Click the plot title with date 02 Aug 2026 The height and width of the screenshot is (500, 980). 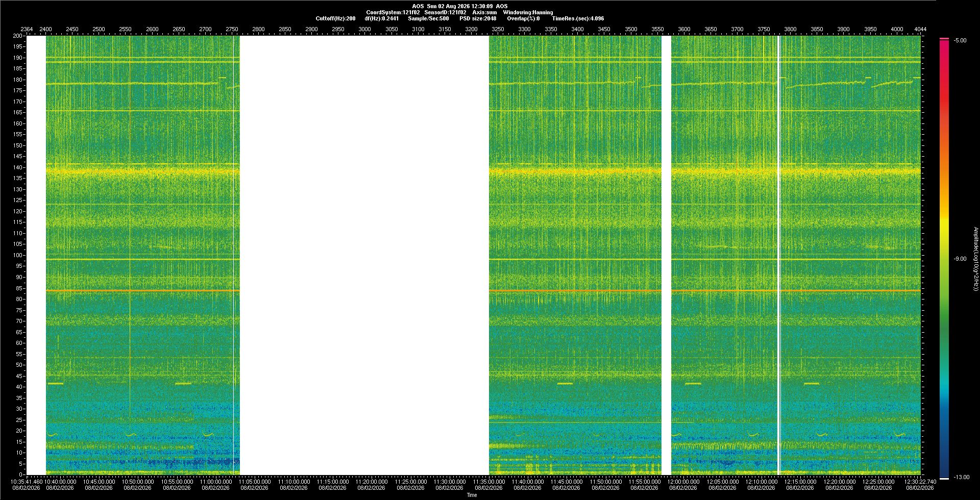pos(460,6)
